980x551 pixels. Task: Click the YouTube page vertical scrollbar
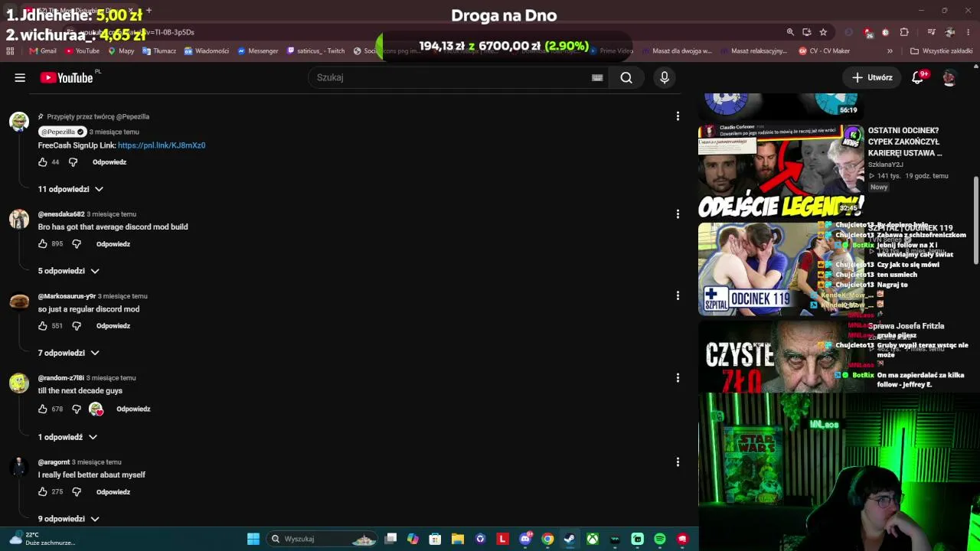coord(975,222)
